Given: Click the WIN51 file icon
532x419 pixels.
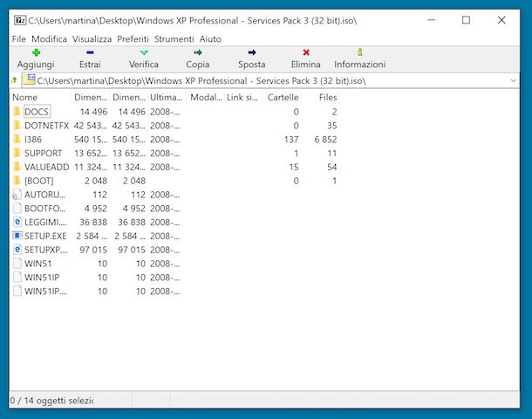Looking at the screenshot, I should point(17,264).
